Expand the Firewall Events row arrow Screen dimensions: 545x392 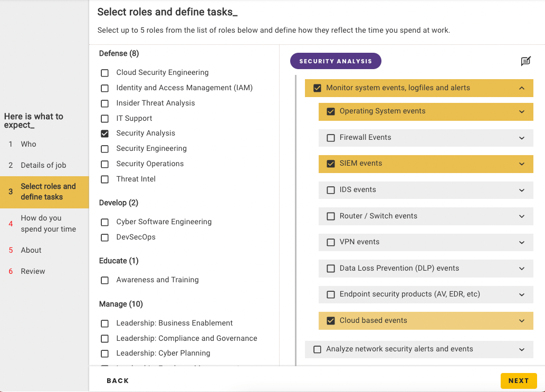tap(522, 138)
